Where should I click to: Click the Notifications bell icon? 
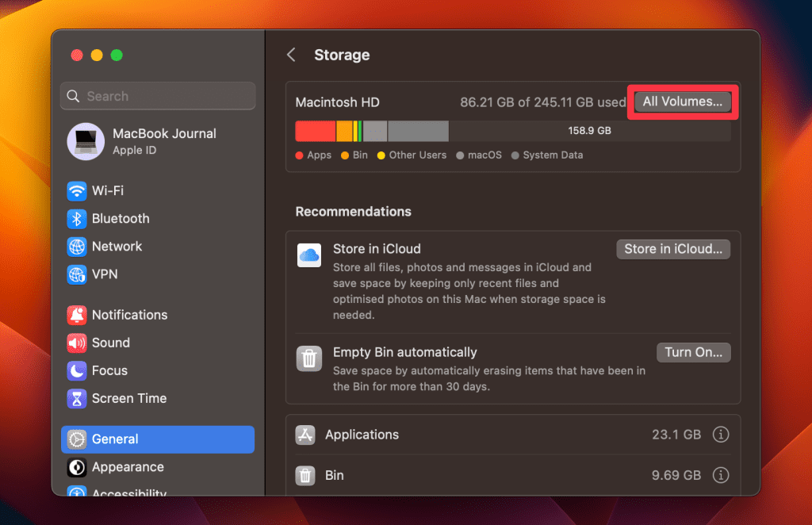pos(77,315)
